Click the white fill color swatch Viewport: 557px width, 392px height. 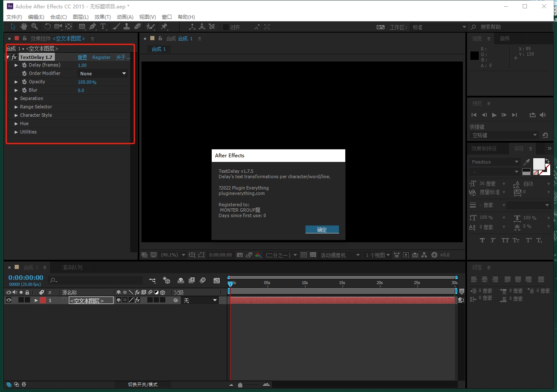tap(539, 164)
